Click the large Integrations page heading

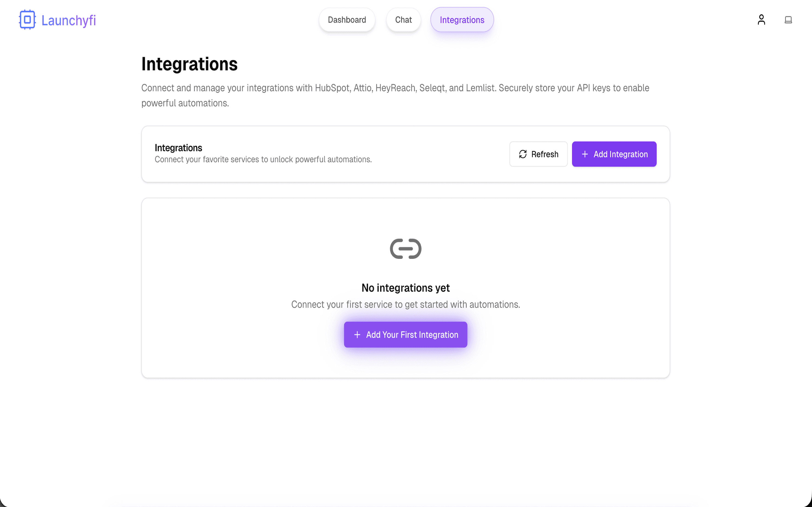[190, 64]
